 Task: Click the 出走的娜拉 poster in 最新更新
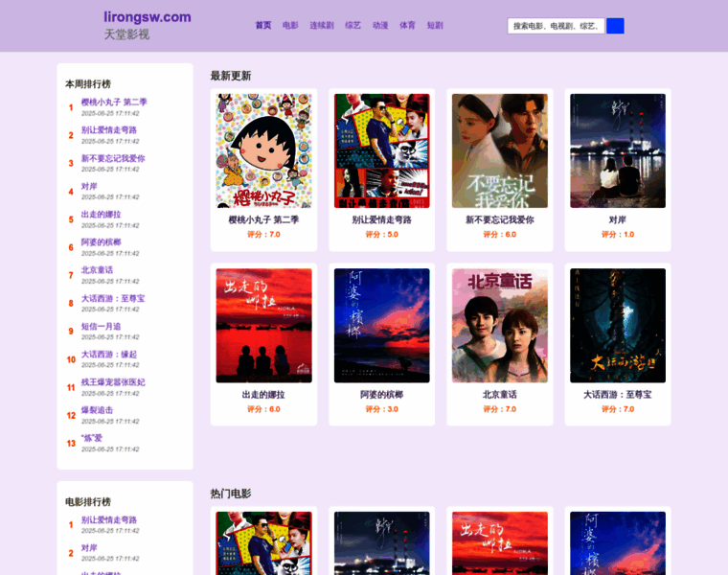click(263, 326)
